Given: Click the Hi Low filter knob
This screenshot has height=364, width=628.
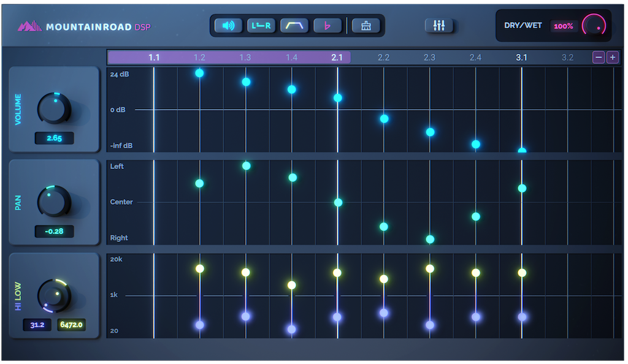Looking at the screenshot, I should [54, 295].
